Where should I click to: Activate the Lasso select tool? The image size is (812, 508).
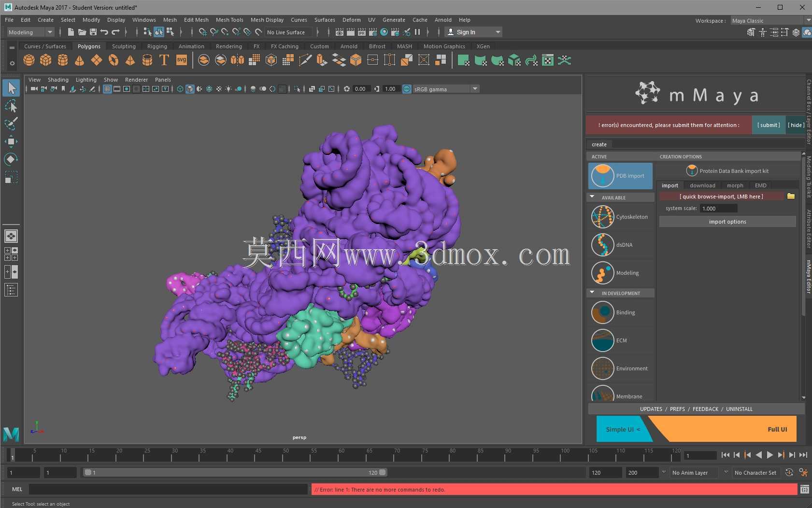coord(11,106)
